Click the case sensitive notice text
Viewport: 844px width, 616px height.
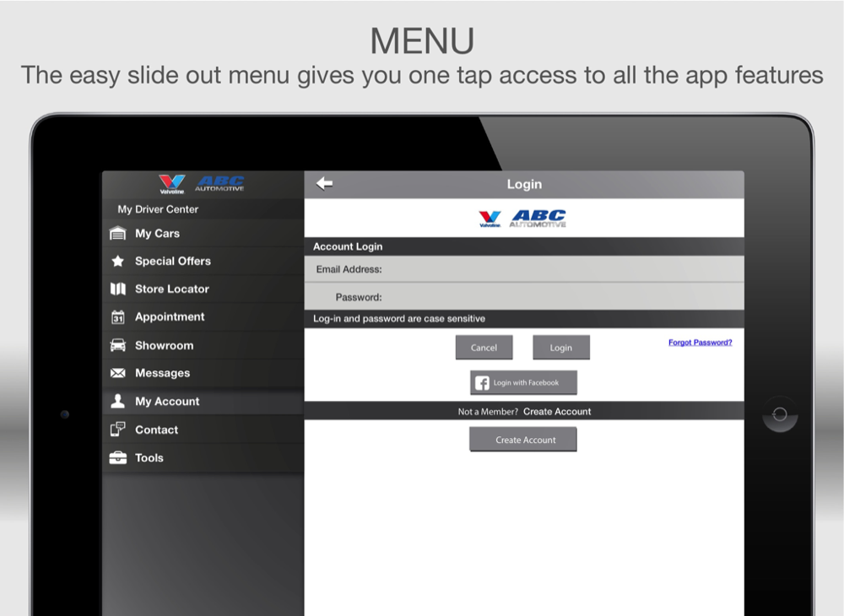pyautogui.click(x=399, y=318)
